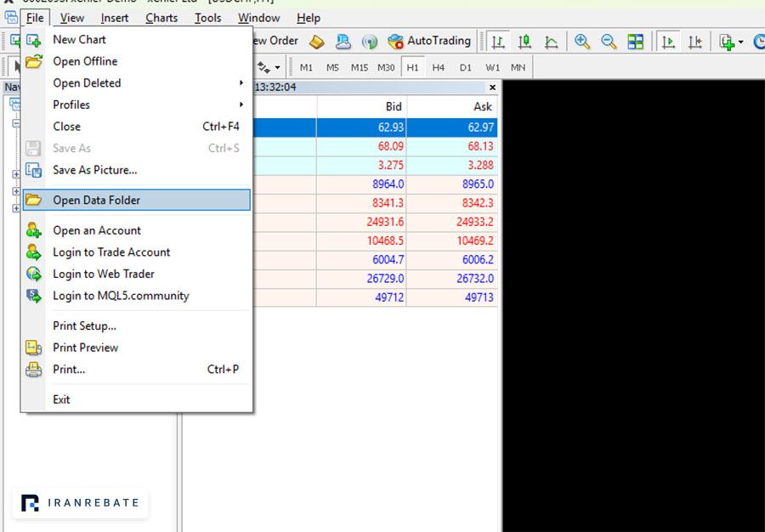The image size is (765, 532).
Task: Click the Zoom Out magnifier icon
Action: (x=609, y=42)
